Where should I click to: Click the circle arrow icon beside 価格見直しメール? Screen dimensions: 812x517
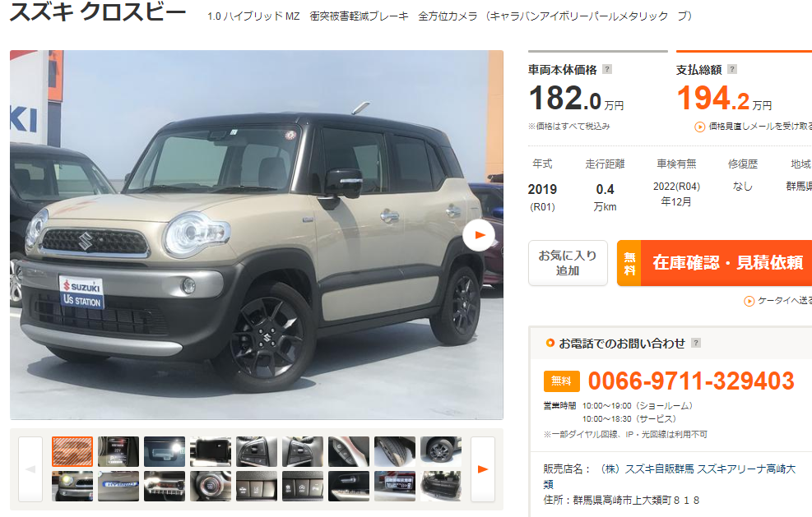(x=699, y=127)
